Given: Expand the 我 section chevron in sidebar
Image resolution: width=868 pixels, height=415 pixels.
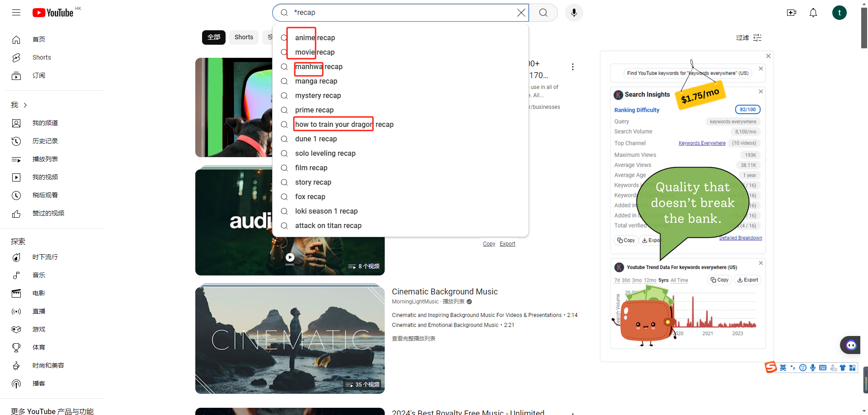Looking at the screenshot, I should pyautogui.click(x=25, y=105).
